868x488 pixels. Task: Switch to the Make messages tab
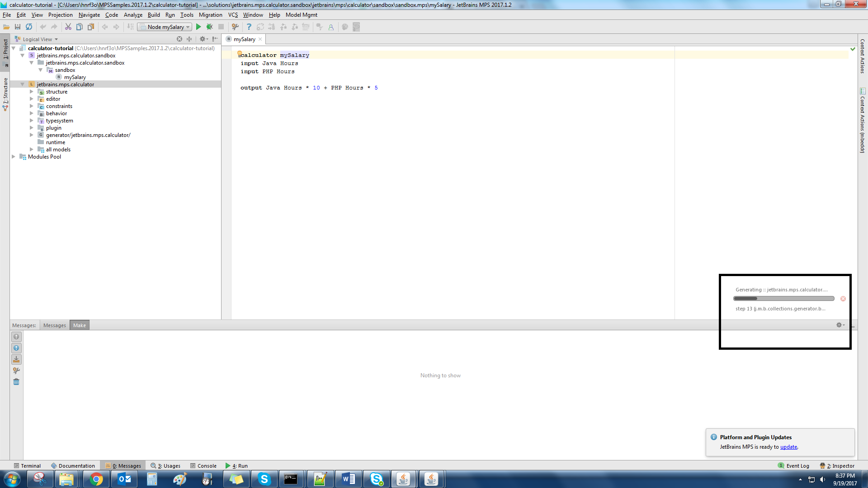80,325
